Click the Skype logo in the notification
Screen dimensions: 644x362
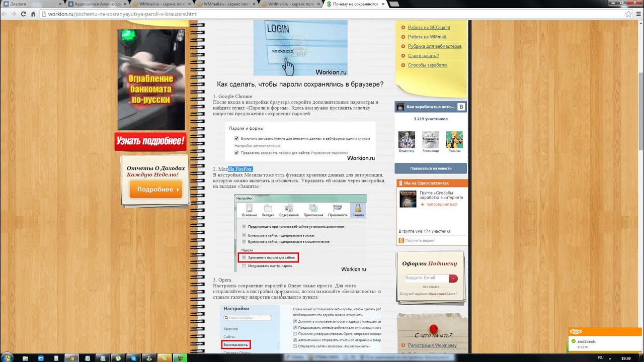click(x=577, y=332)
